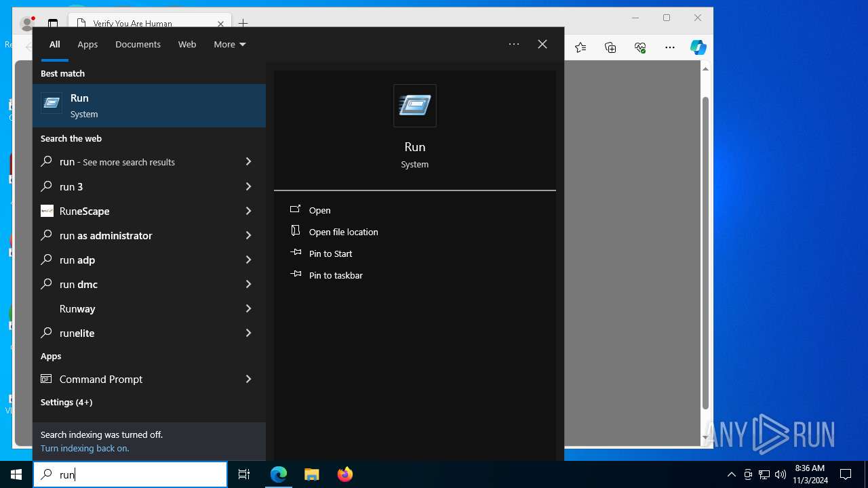This screenshot has width=868, height=488.
Task: Open Edge Settings and more menu
Action: pos(670,47)
